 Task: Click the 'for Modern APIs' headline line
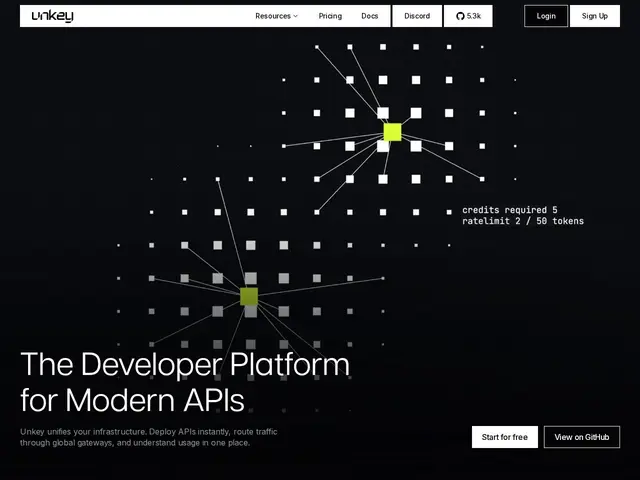tap(132, 400)
